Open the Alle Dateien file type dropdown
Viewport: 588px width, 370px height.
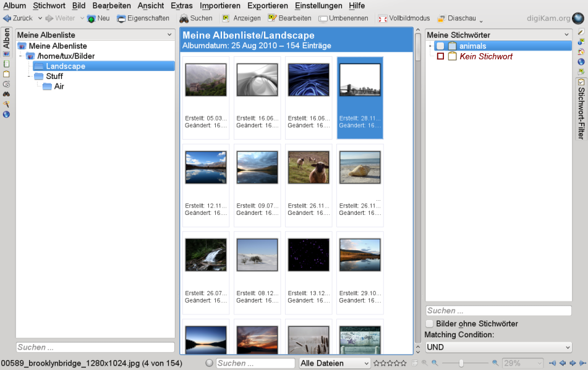point(334,363)
